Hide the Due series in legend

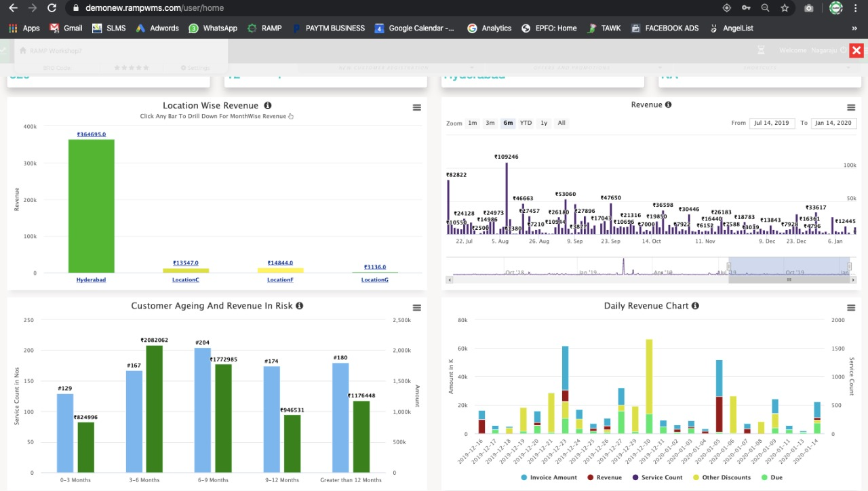point(772,477)
